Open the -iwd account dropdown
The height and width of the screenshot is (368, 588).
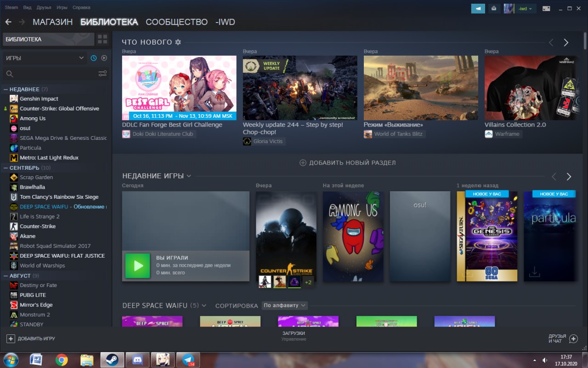(526, 8)
